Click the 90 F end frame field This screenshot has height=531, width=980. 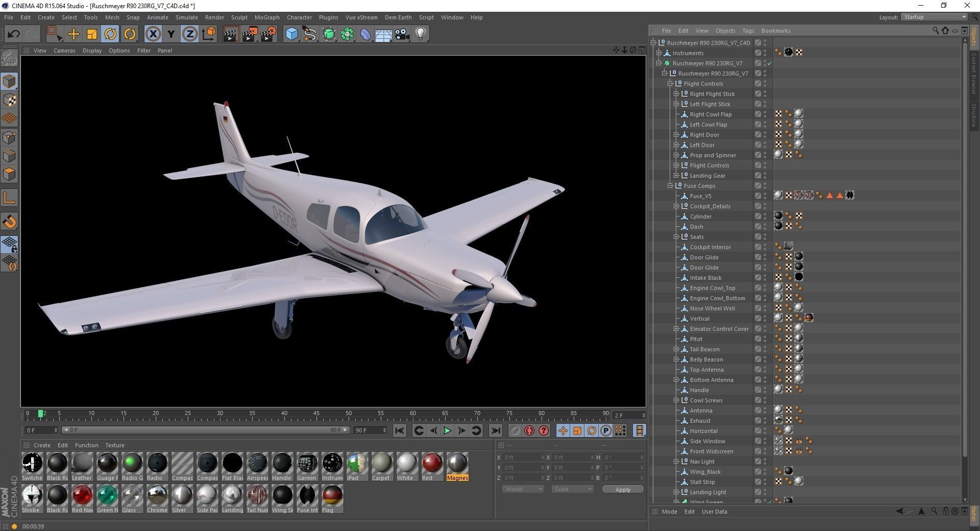(x=371, y=430)
